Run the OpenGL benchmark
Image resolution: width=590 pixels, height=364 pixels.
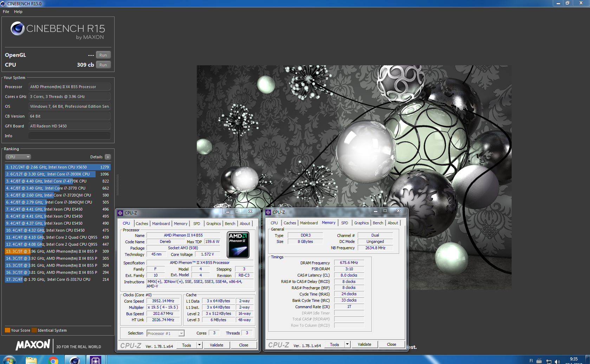point(103,55)
